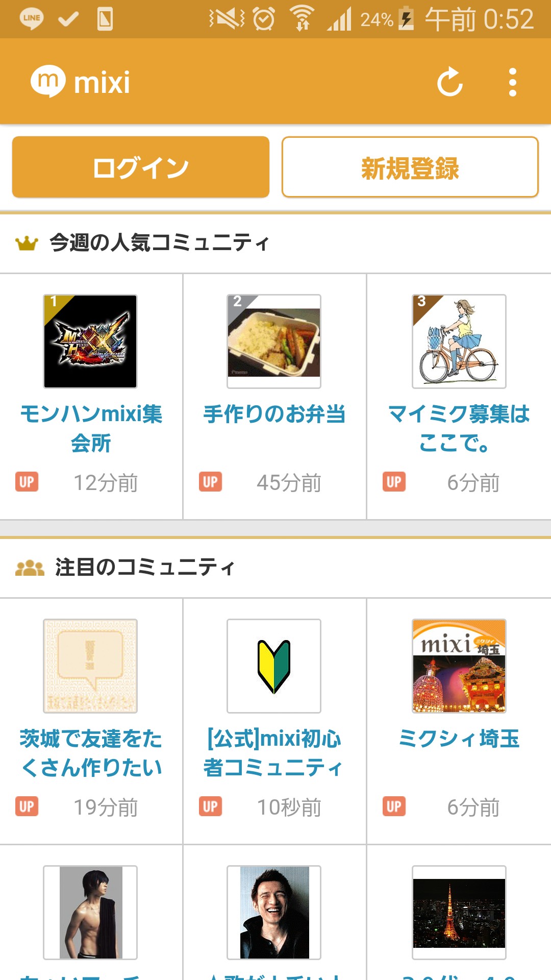This screenshot has height=980, width=551.
Task: Tap the ミクシィ埼玉 community image
Action: [x=459, y=666]
